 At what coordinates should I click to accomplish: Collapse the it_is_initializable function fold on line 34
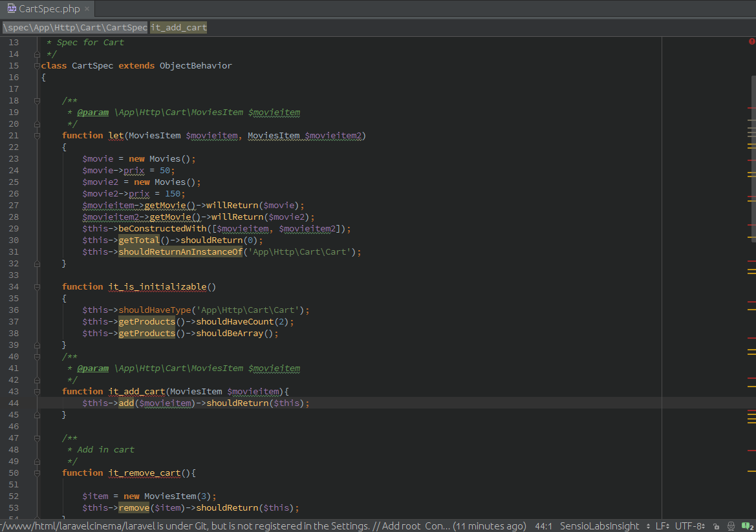coord(37,287)
